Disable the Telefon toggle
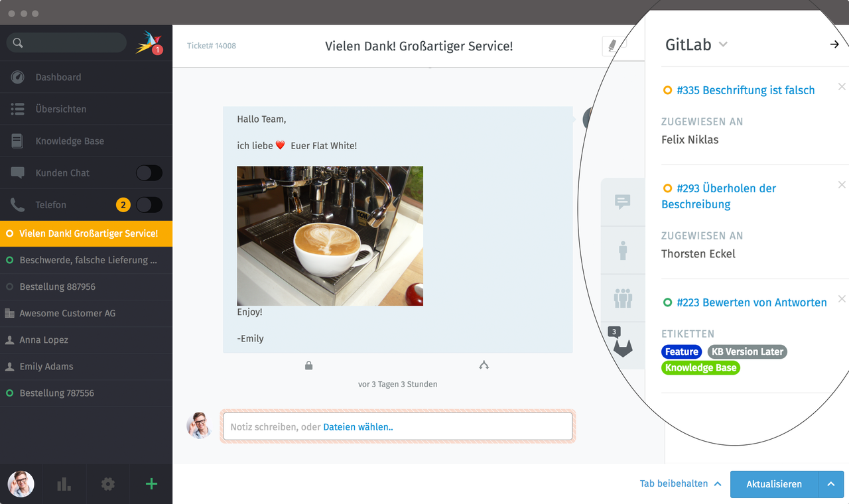The height and width of the screenshot is (504, 849). click(149, 204)
